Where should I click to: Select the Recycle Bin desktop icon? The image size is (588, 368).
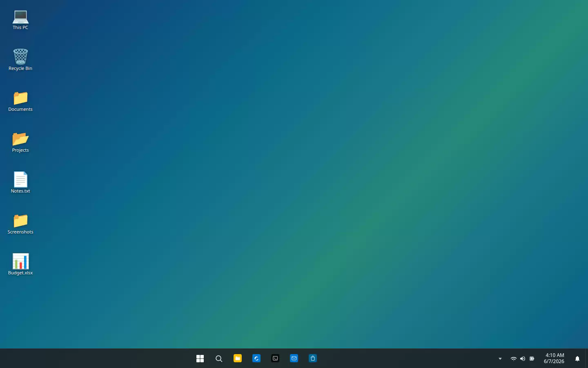[20, 60]
